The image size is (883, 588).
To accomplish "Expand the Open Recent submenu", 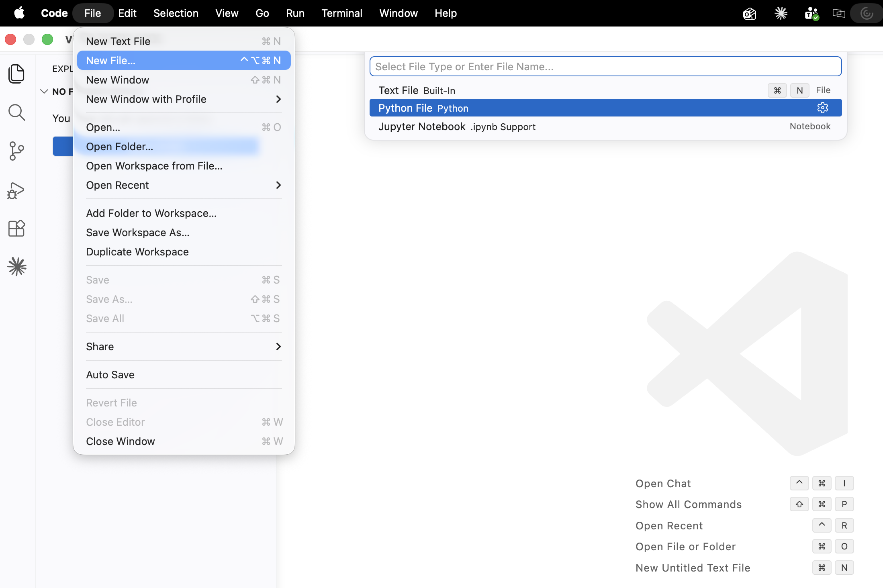I will [x=184, y=185].
